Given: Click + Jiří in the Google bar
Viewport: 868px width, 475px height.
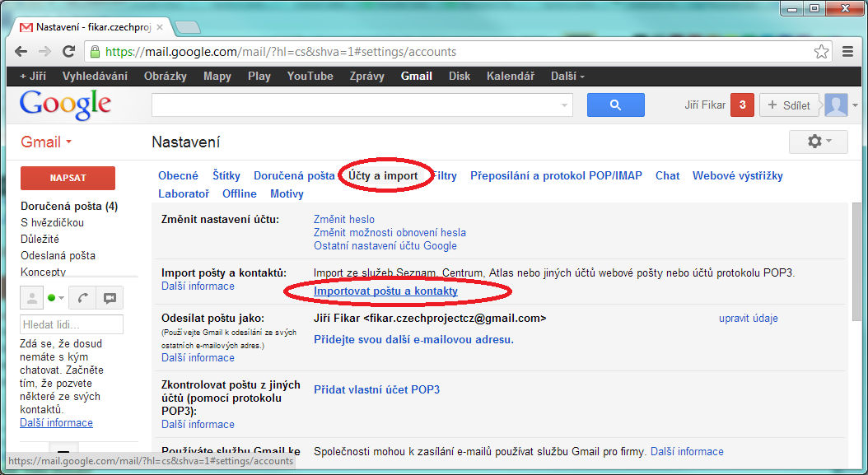Looking at the screenshot, I should click(x=33, y=77).
